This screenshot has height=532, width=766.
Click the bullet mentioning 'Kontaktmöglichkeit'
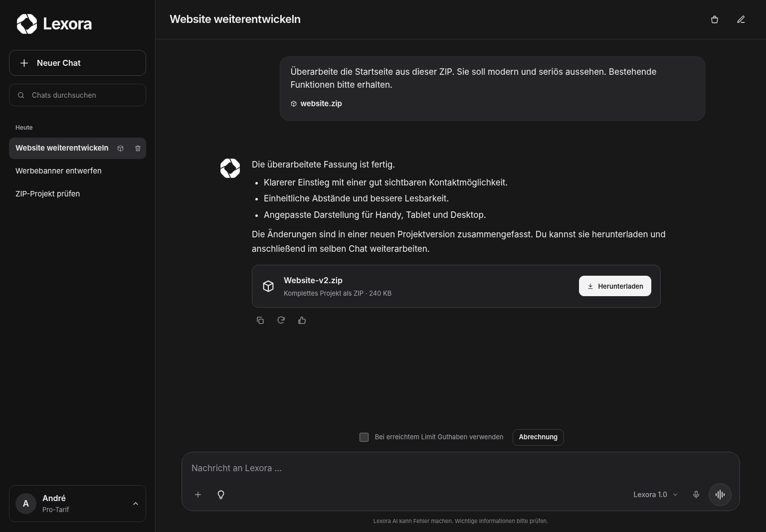(x=385, y=182)
